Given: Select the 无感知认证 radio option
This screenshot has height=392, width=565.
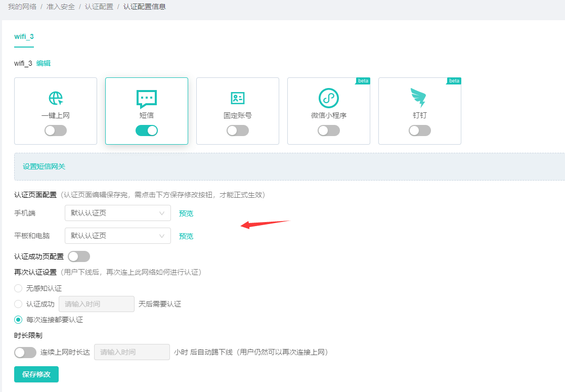Looking at the screenshot, I should pos(19,288).
